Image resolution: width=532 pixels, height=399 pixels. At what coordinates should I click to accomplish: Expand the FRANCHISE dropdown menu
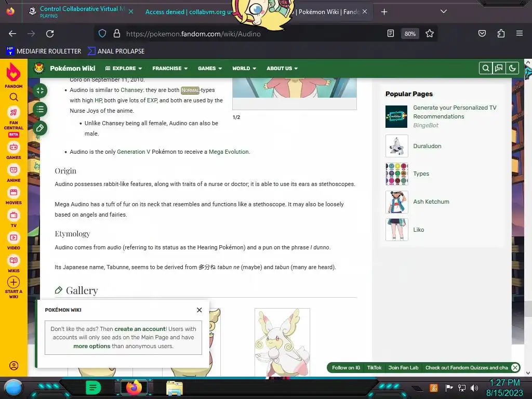click(x=170, y=68)
